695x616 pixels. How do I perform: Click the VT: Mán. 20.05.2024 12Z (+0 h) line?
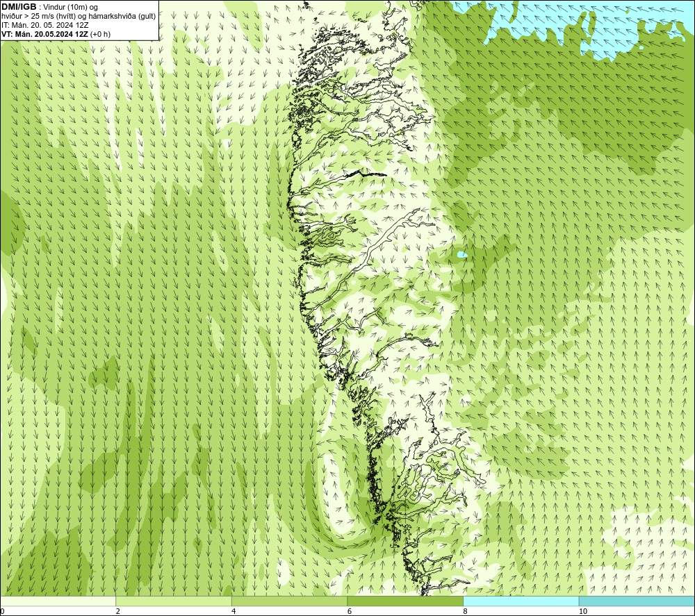[x=56, y=34]
